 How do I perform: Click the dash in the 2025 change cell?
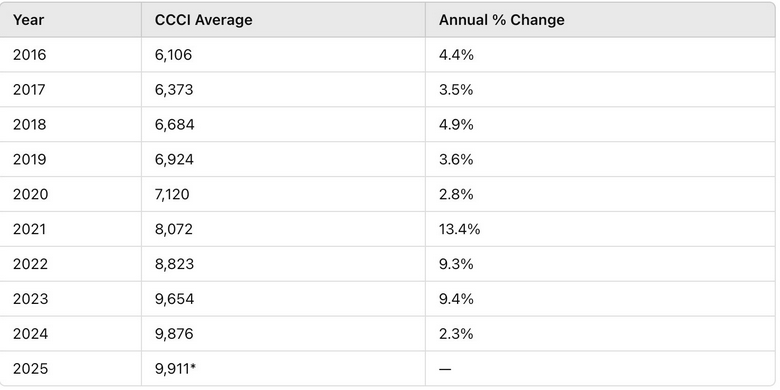(445, 369)
